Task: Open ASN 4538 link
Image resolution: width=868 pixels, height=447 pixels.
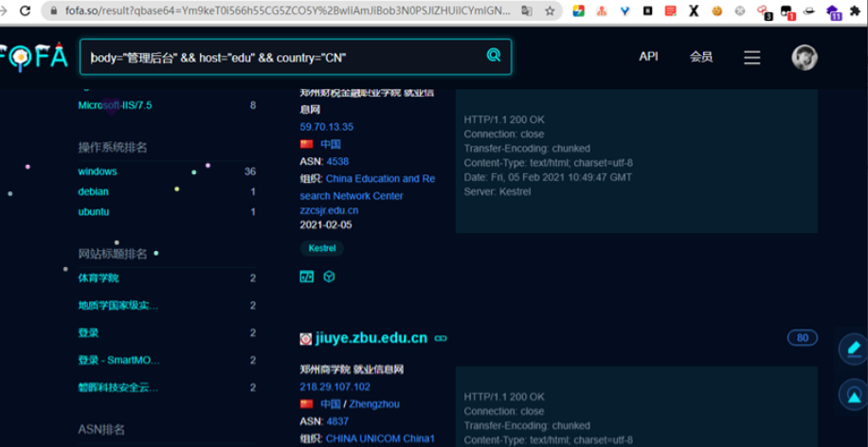Action: (337, 162)
